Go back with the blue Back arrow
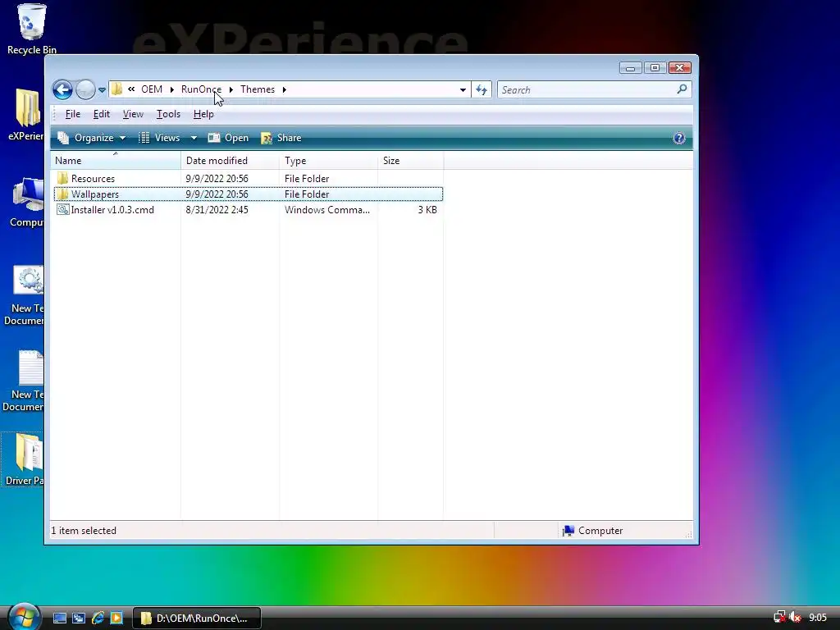 tap(62, 89)
